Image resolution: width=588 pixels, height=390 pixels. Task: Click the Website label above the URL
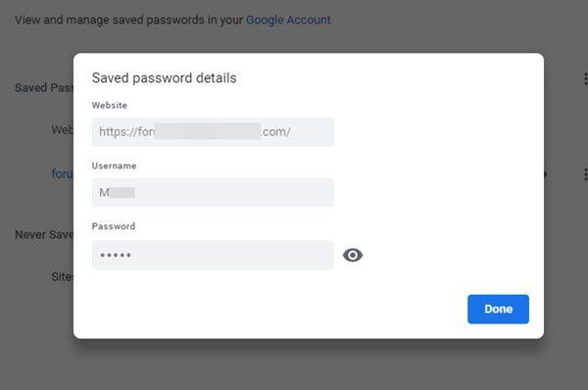pos(110,105)
